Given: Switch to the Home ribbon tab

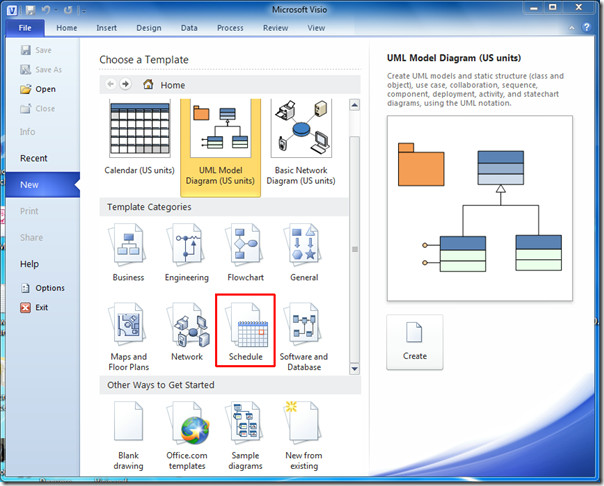Looking at the screenshot, I should (67, 28).
